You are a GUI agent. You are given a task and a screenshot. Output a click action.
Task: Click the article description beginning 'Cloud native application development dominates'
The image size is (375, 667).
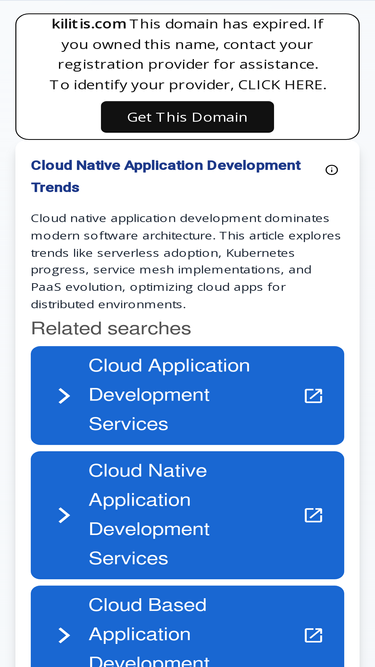click(186, 261)
